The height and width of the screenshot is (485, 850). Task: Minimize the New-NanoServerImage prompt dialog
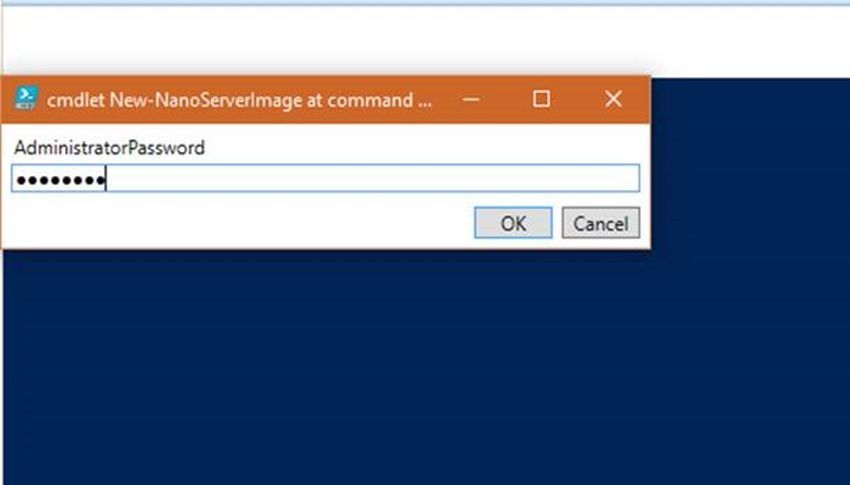pyautogui.click(x=470, y=99)
